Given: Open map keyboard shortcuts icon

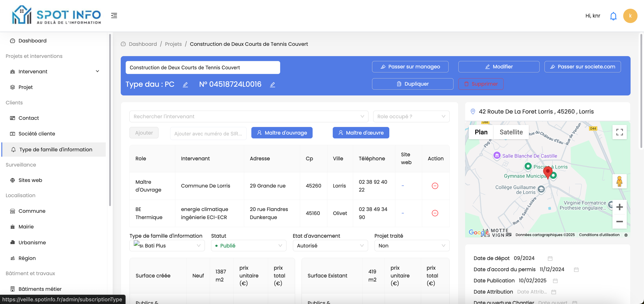Looking at the screenshot, I should pyautogui.click(x=509, y=234).
